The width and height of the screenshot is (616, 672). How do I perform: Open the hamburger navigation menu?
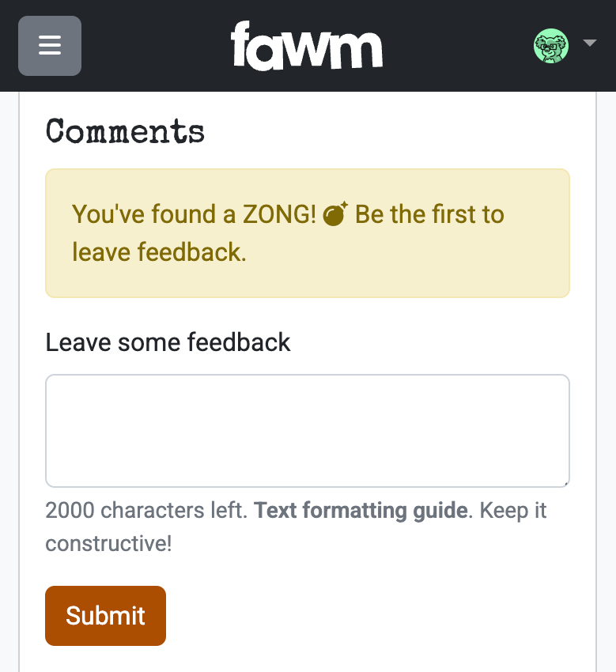(50, 46)
